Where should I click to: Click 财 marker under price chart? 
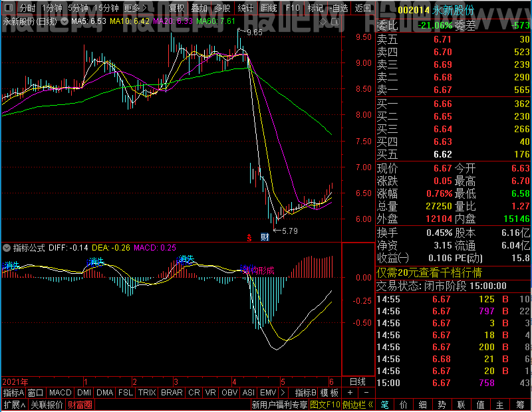265,237
